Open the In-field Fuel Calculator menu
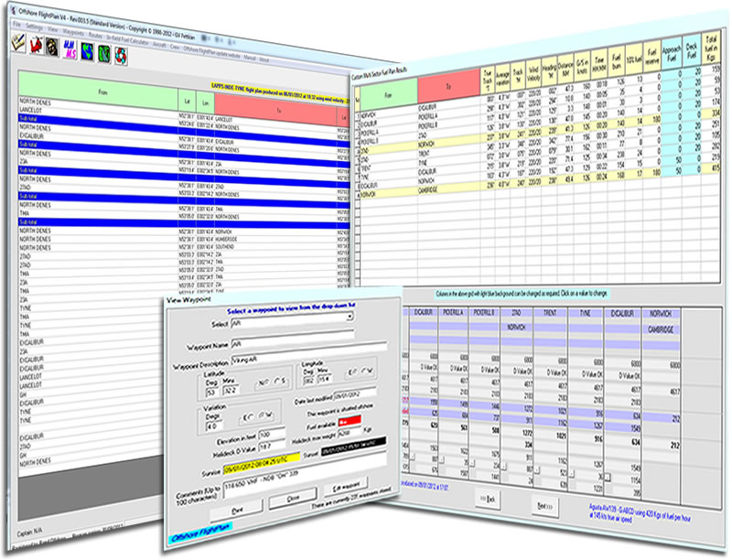 (127, 40)
